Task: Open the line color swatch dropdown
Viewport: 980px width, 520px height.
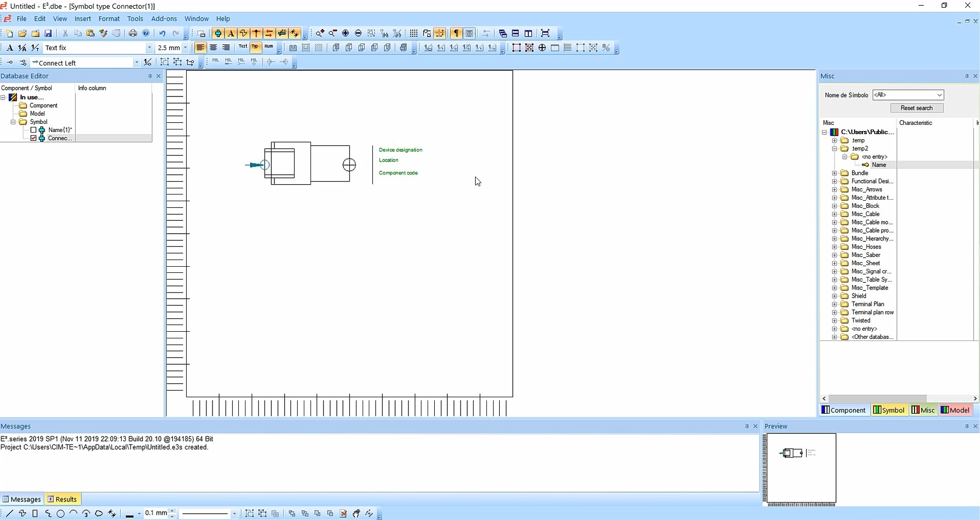Action: coord(139,514)
